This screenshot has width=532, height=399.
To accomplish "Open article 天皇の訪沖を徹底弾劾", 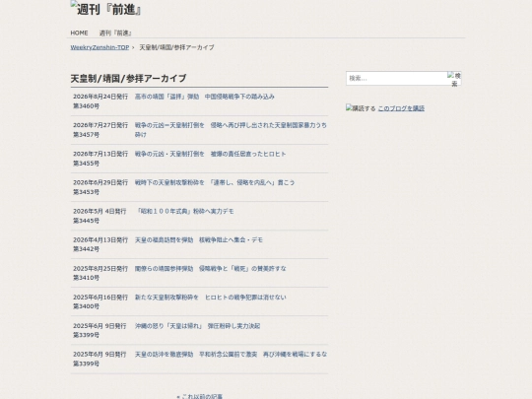I will (231, 355).
